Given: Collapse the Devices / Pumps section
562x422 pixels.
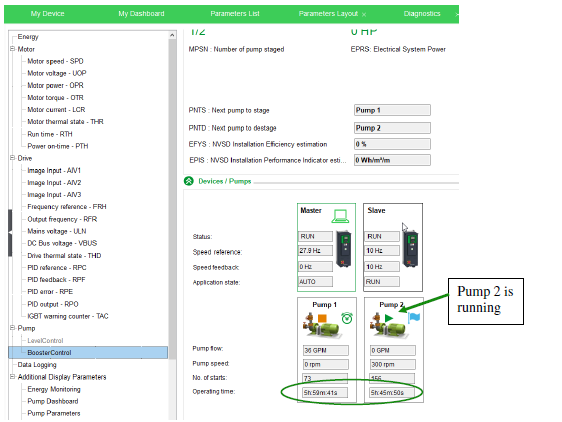Looking at the screenshot, I should coord(189,181).
